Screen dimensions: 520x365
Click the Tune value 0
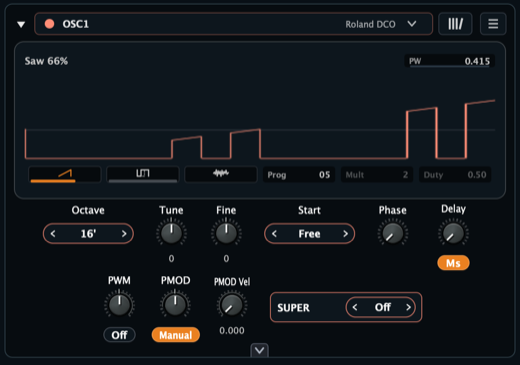[171, 259]
